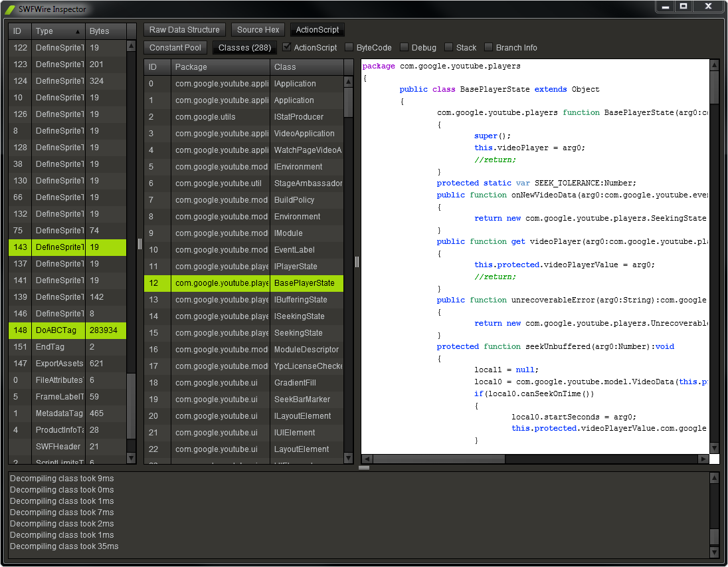Viewport: 728px width, 567px height.
Task: Click code view scroll down arrow
Action: [x=715, y=448]
